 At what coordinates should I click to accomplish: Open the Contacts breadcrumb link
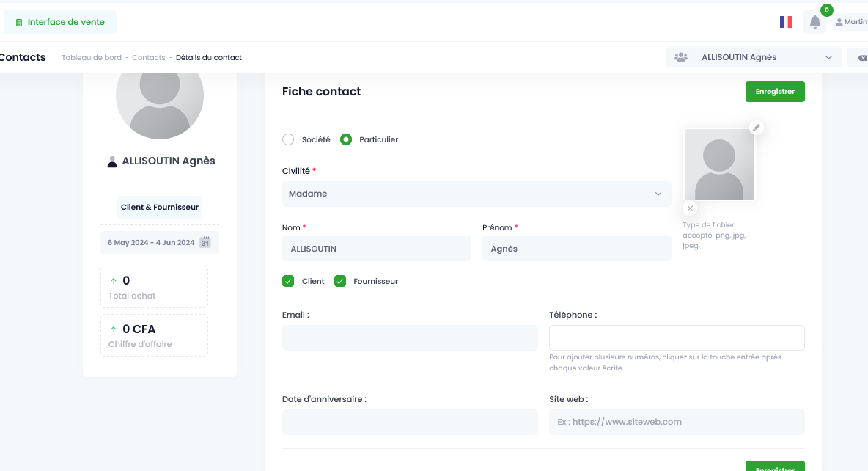[x=148, y=58]
